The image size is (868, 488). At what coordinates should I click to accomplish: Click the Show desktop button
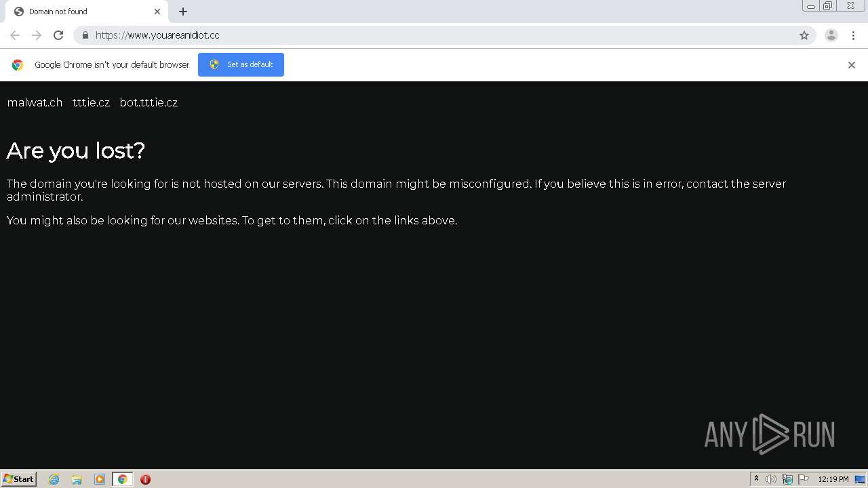860,479
